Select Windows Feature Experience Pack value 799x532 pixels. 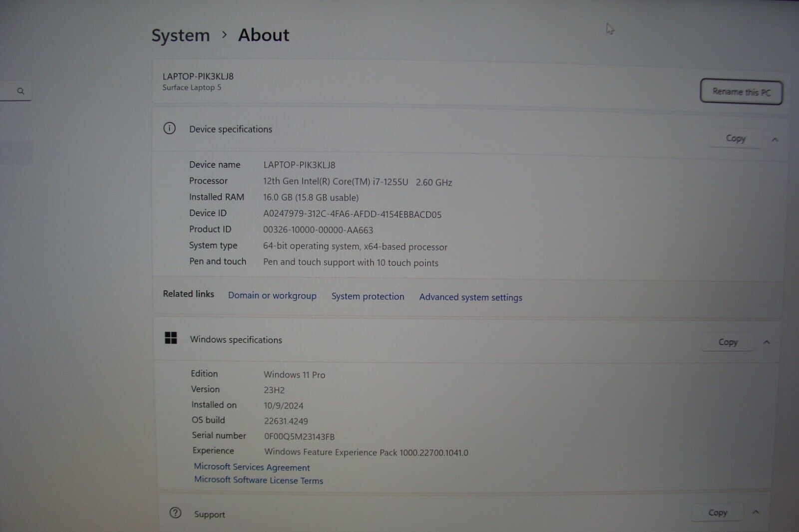click(x=367, y=453)
